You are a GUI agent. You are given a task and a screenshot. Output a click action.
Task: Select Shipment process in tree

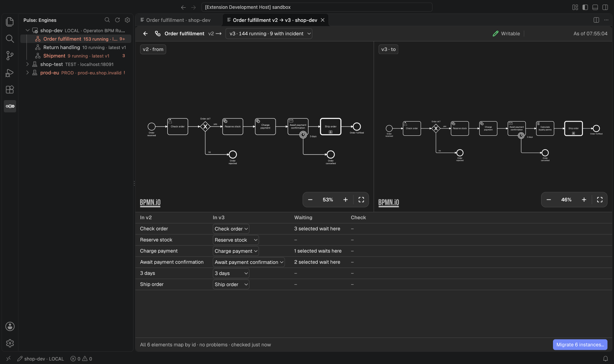(76, 56)
